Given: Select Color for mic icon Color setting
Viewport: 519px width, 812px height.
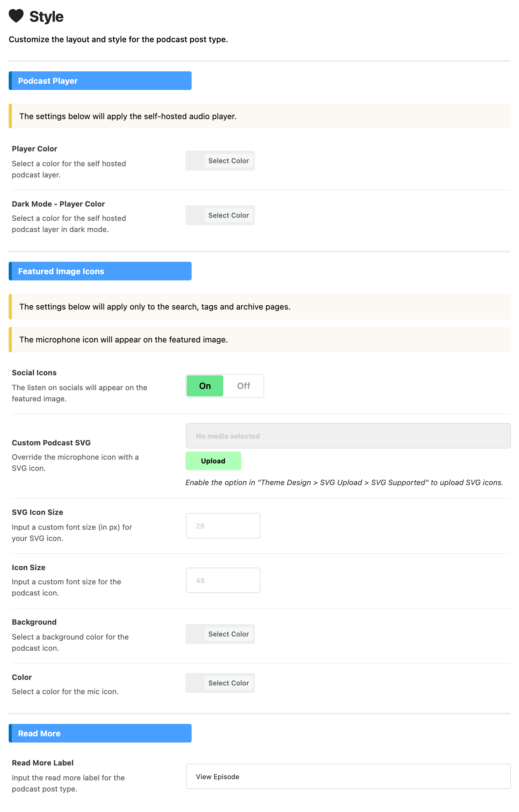Looking at the screenshot, I should point(228,683).
